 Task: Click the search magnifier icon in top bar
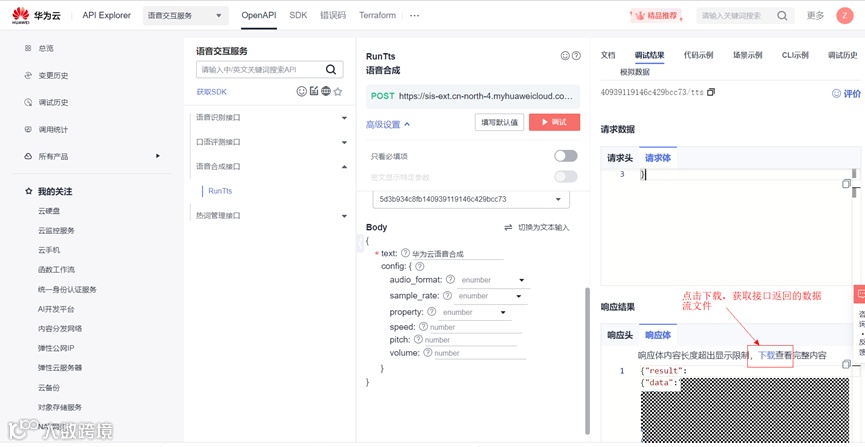(782, 16)
